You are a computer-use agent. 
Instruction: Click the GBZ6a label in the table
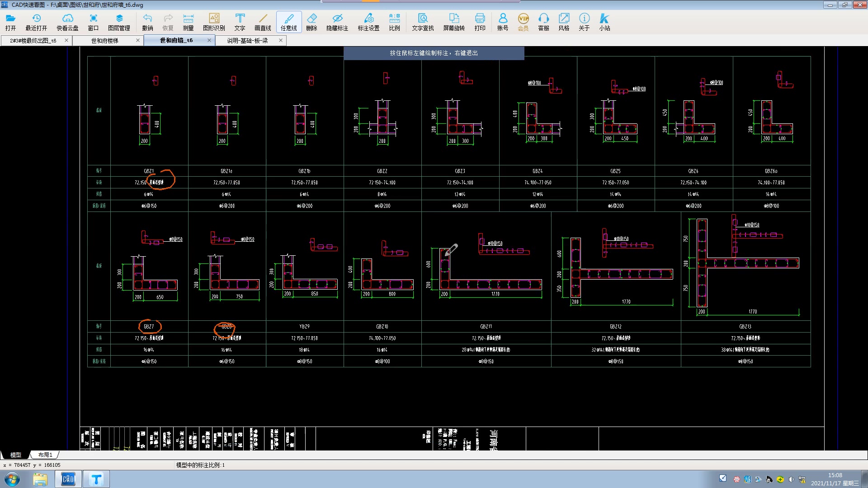click(x=771, y=171)
